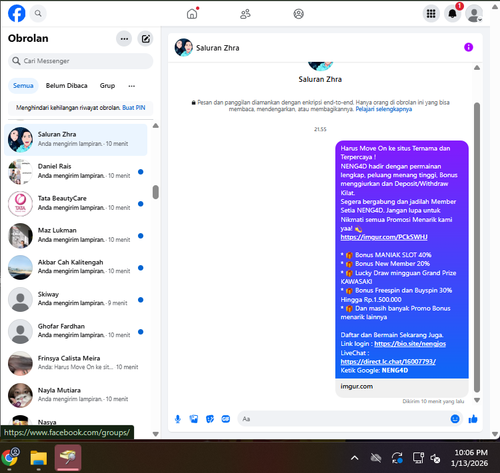The width and height of the screenshot is (500, 473).
Task: Select the Grup filter tab
Action: point(107,86)
